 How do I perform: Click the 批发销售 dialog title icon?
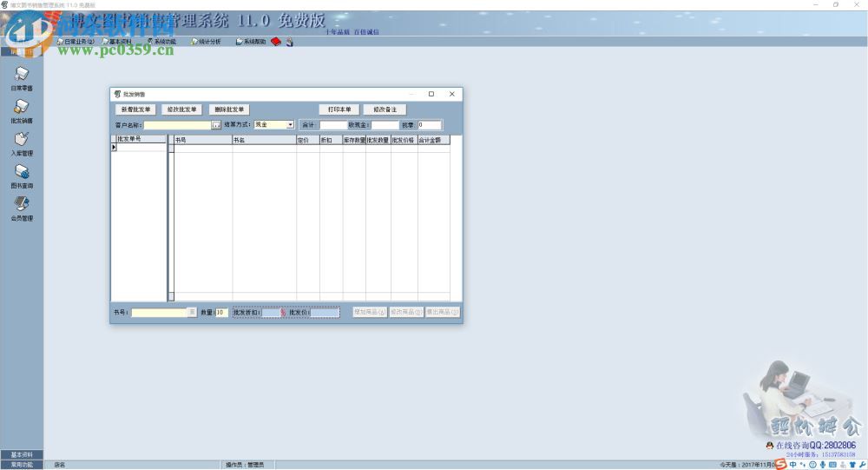[117, 94]
